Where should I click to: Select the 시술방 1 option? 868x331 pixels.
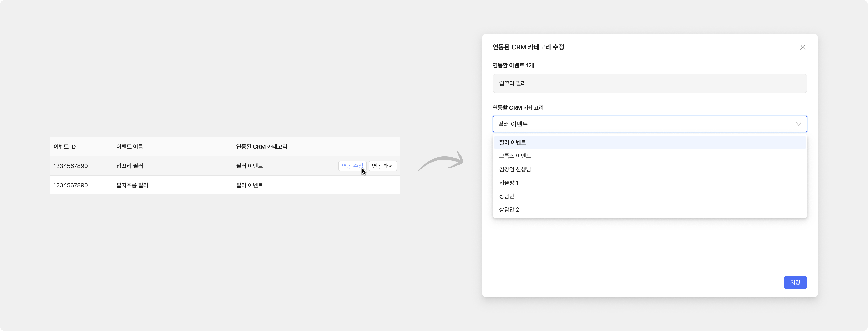[x=508, y=183]
